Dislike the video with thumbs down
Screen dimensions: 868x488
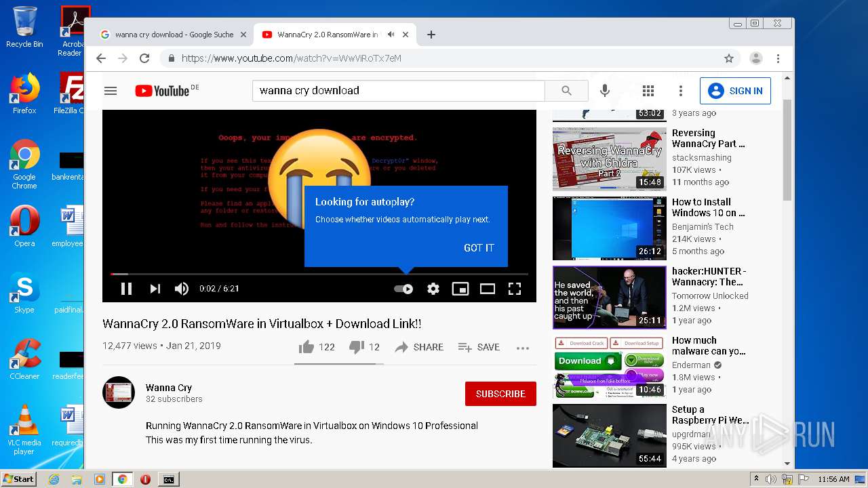pos(364,347)
